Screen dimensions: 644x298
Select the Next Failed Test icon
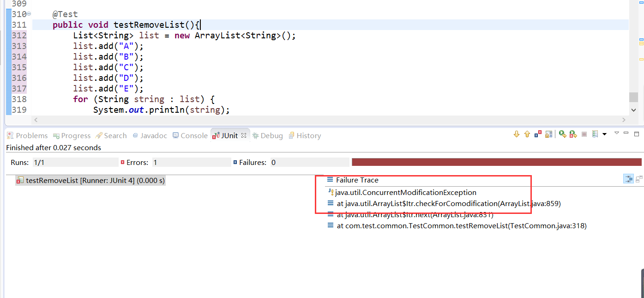coord(517,134)
